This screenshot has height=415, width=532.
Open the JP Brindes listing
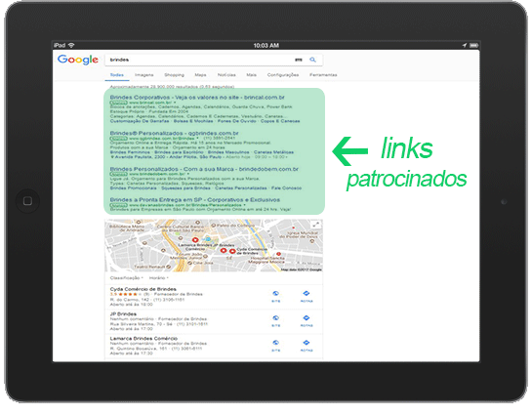click(x=123, y=313)
